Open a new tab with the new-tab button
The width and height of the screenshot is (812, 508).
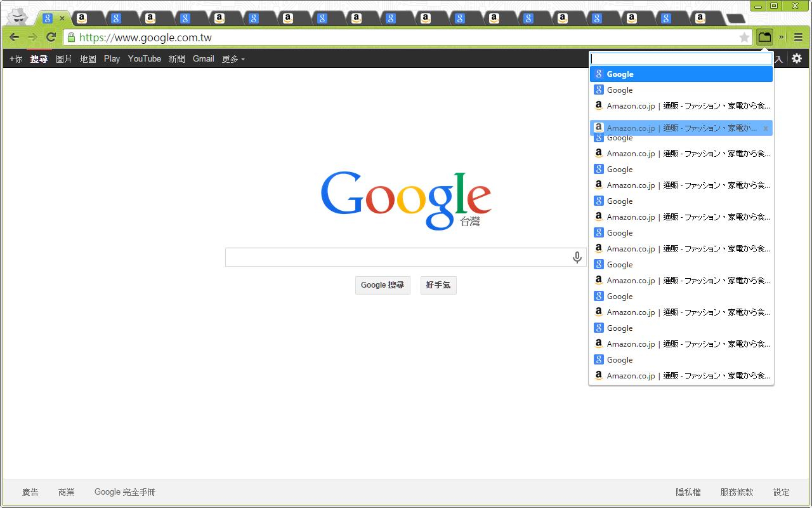pos(735,18)
